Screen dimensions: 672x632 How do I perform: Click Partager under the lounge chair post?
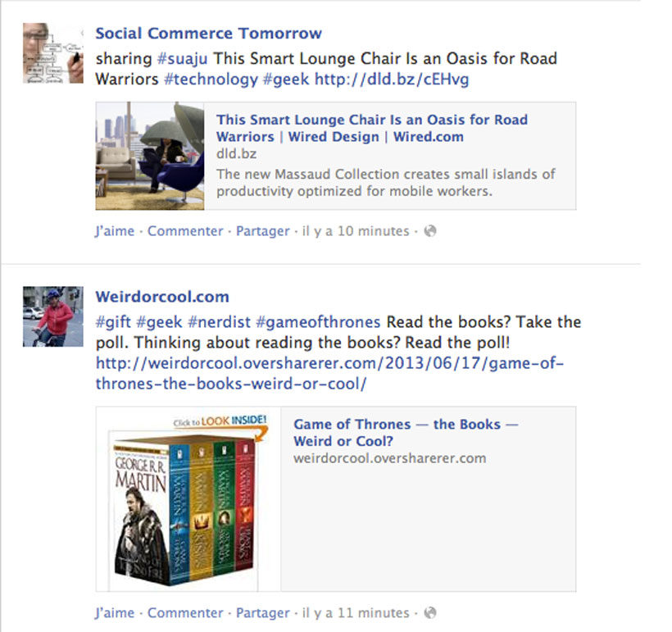tap(263, 231)
